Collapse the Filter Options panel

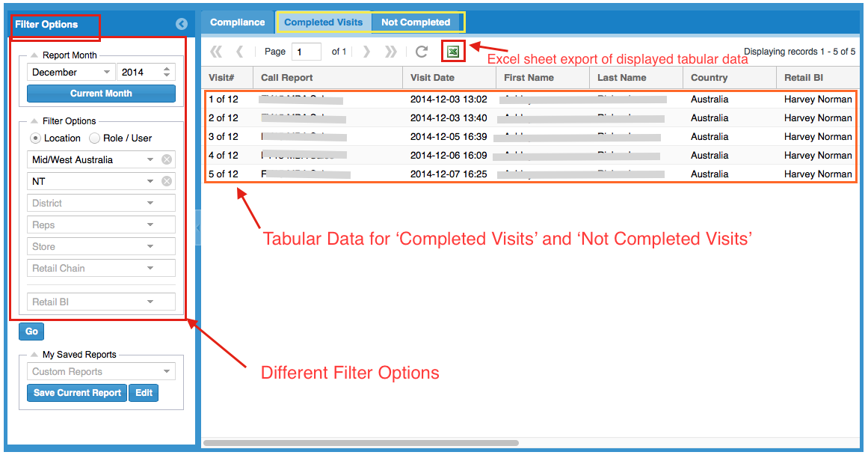(181, 25)
